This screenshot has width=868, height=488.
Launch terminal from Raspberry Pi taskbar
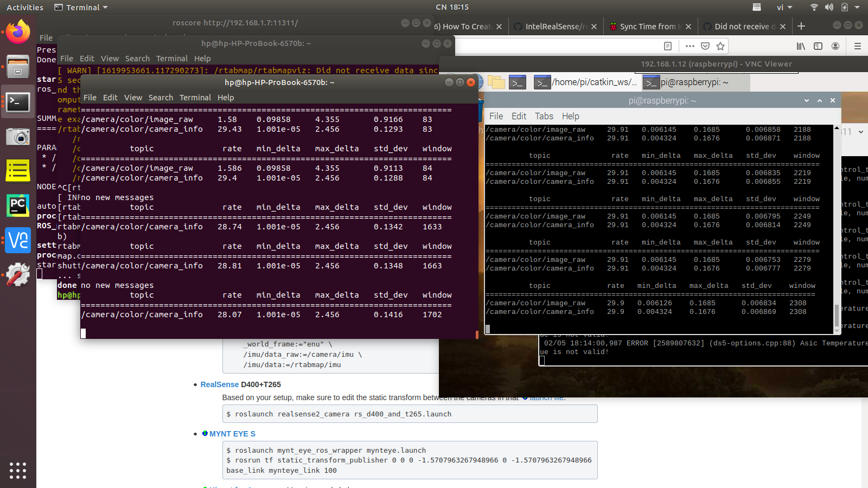(518, 82)
